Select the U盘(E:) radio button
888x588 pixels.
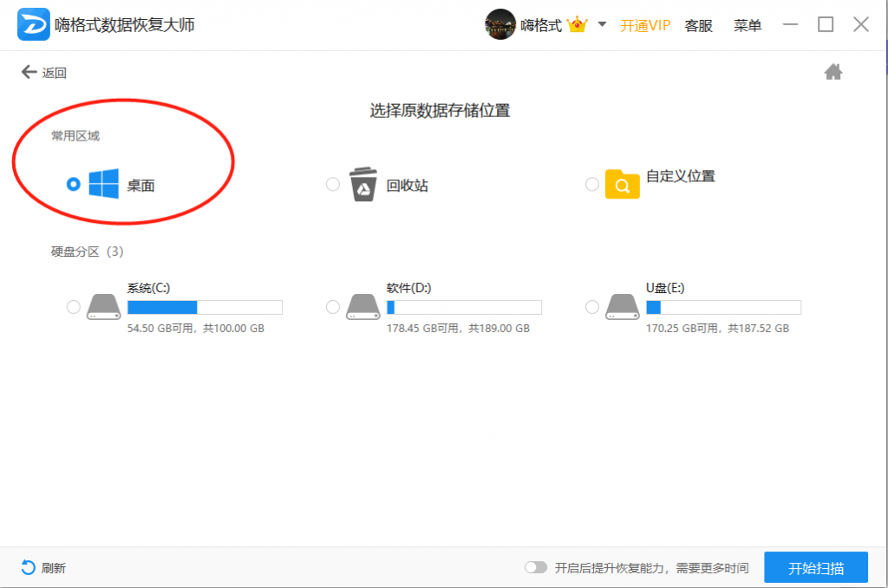pyautogui.click(x=591, y=307)
